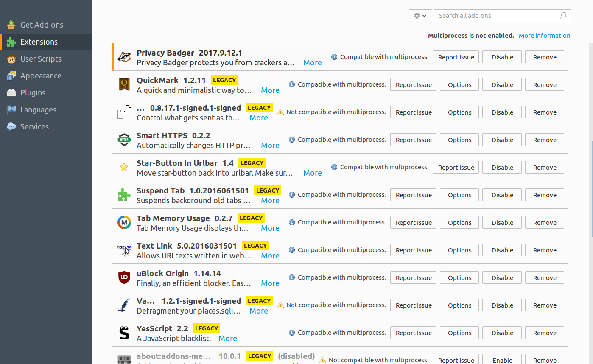Expand More details for YesScript
The width and height of the screenshot is (593, 364).
click(x=228, y=339)
